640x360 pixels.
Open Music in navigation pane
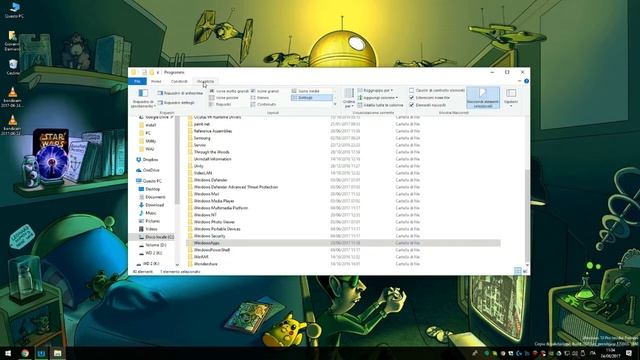[148, 213]
